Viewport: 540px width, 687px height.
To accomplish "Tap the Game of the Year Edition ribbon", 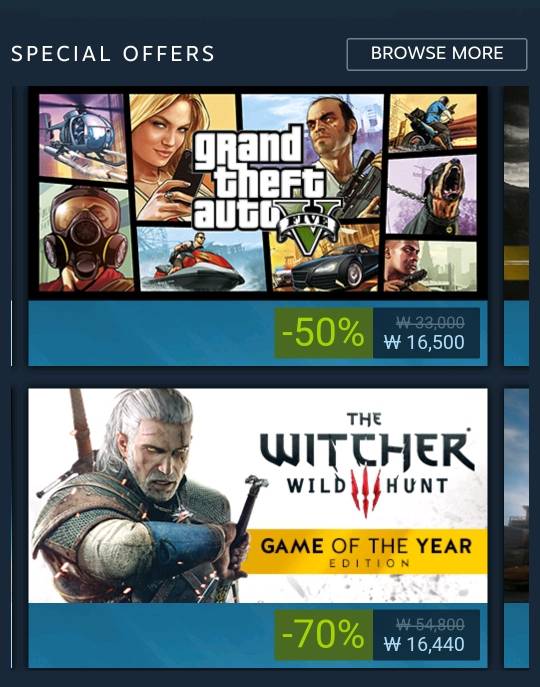I will tap(366, 551).
